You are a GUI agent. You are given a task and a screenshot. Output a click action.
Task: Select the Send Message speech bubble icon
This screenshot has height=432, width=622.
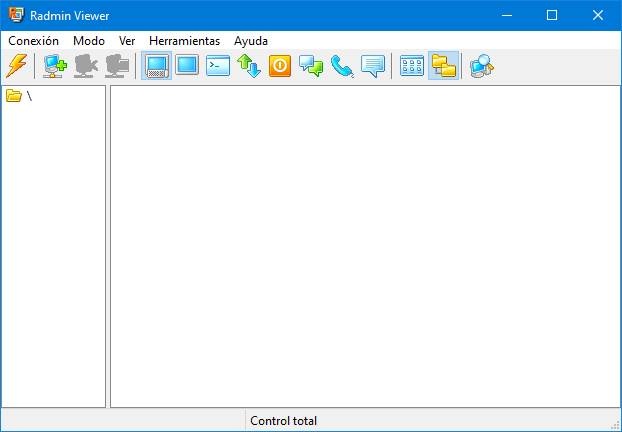pyautogui.click(x=373, y=66)
